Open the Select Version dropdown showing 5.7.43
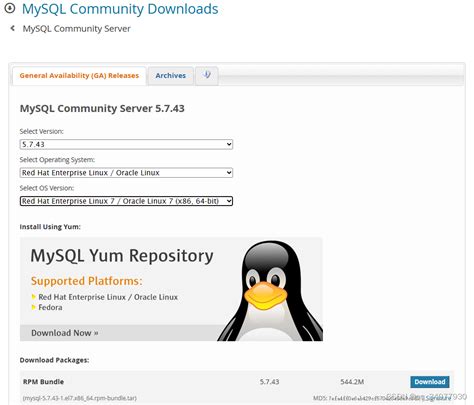474x405 pixels. (x=126, y=144)
